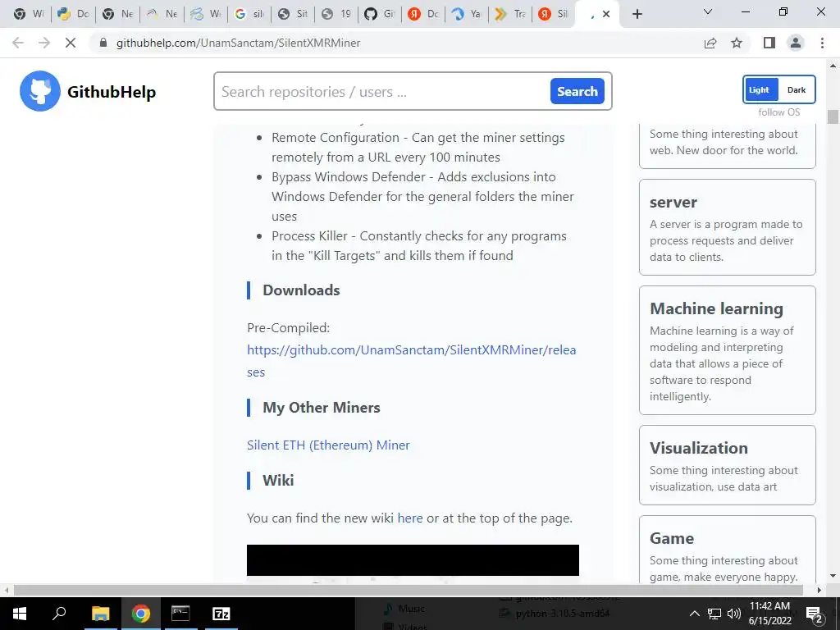Open a new browser tab
Screen dimensions: 840x630
click(637, 14)
